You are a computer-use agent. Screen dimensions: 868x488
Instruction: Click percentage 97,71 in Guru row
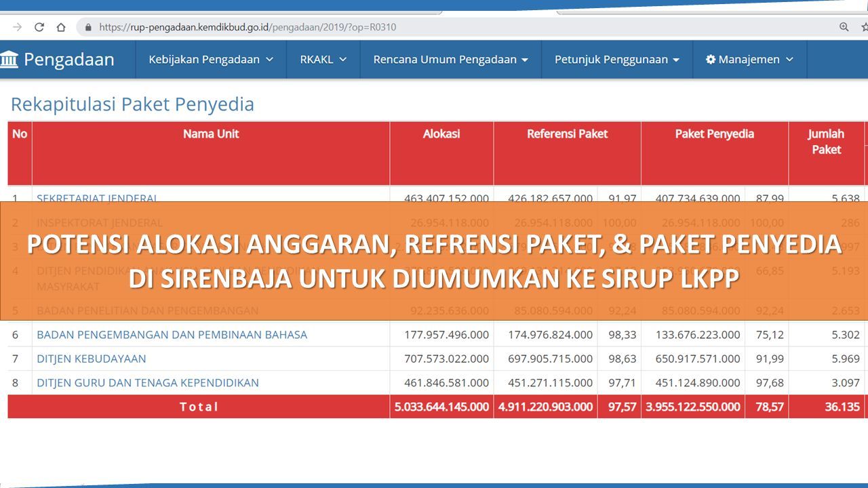(x=622, y=383)
